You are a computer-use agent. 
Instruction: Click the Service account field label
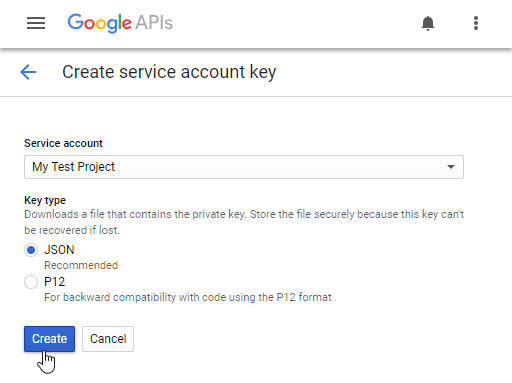(x=63, y=143)
